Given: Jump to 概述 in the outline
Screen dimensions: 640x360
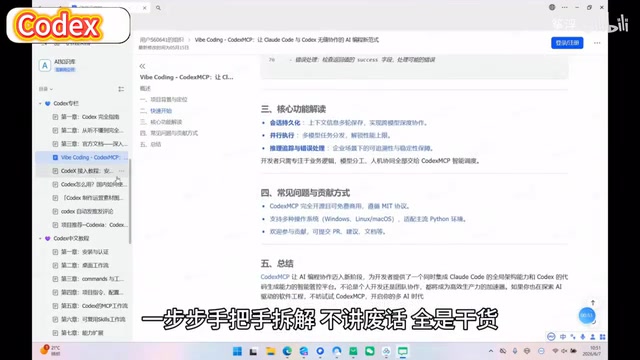Looking at the screenshot, I should click(x=145, y=88).
